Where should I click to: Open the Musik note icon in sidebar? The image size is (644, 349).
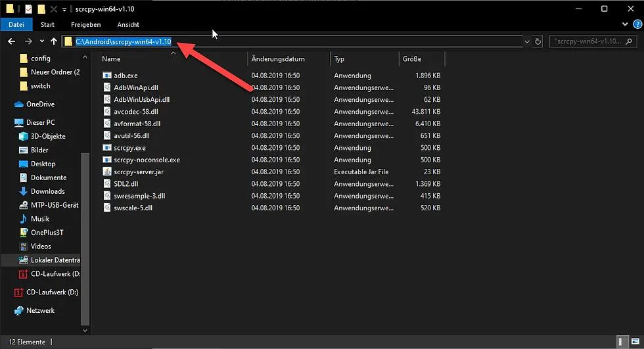[x=24, y=219]
